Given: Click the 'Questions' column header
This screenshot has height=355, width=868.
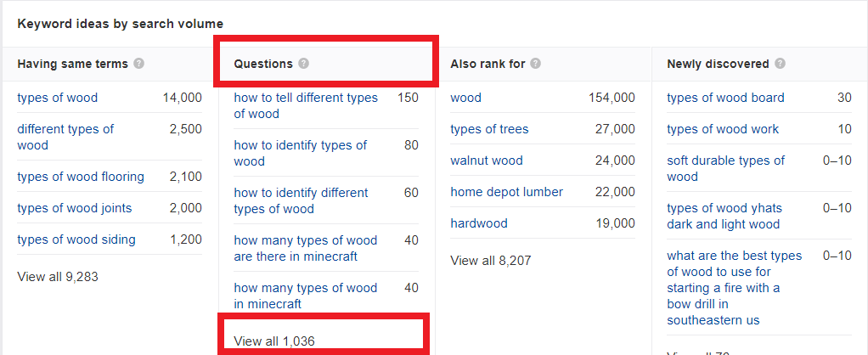Looking at the screenshot, I should point(263,64).
